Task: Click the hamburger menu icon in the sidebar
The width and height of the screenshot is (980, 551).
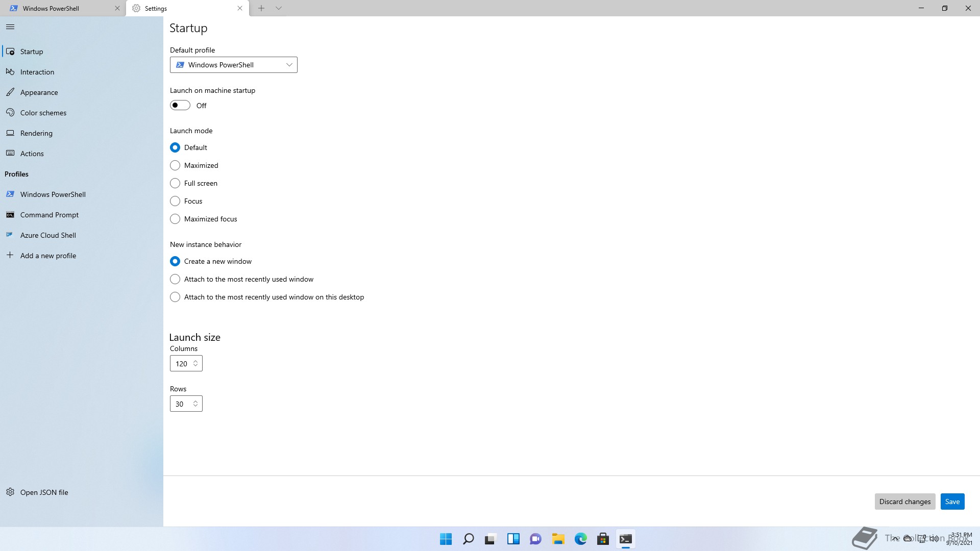Action: 10,27
